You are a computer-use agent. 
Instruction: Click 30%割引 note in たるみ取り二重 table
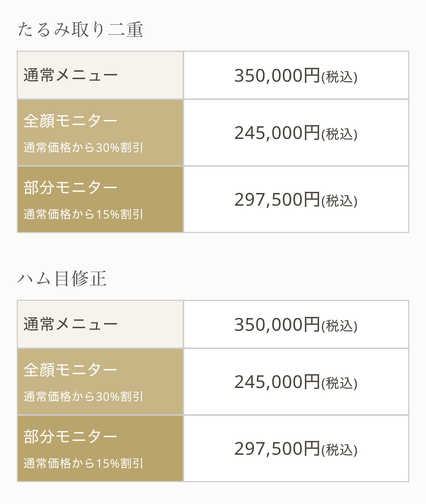click(x=83, y=148)
